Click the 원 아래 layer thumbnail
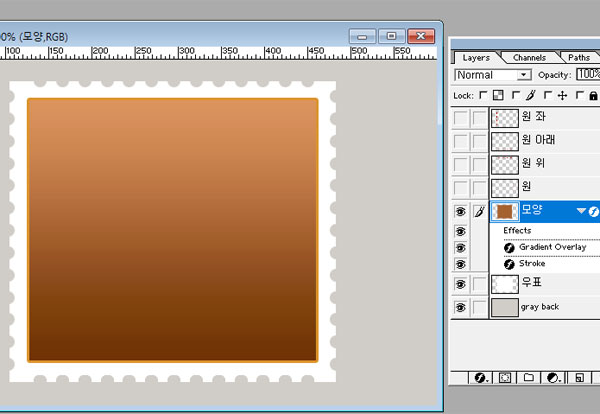 505,141
